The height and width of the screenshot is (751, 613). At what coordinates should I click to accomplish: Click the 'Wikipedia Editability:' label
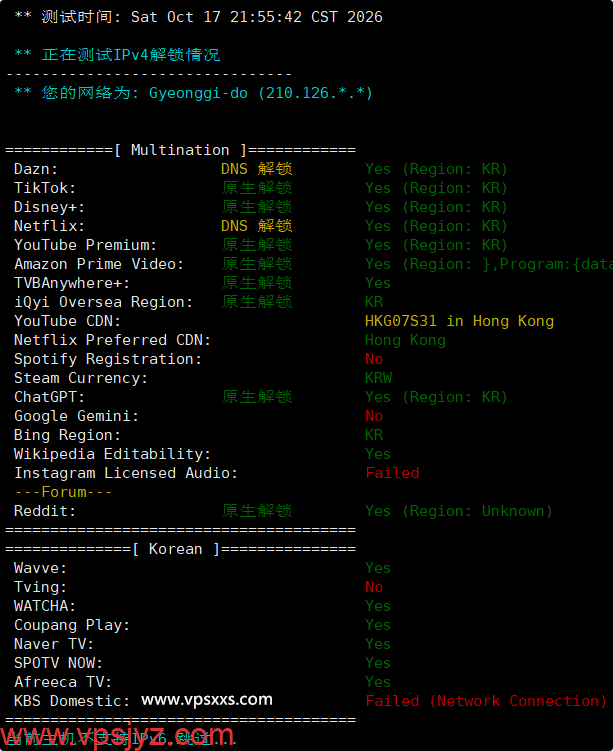[113, 454]
